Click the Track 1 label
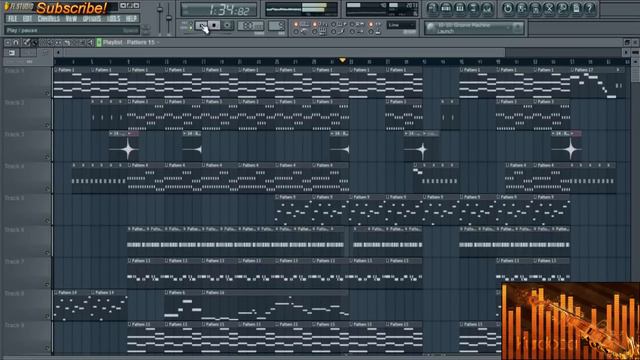Screen dimensions: 640x360 pyautogui.click(x=14, y=71)
